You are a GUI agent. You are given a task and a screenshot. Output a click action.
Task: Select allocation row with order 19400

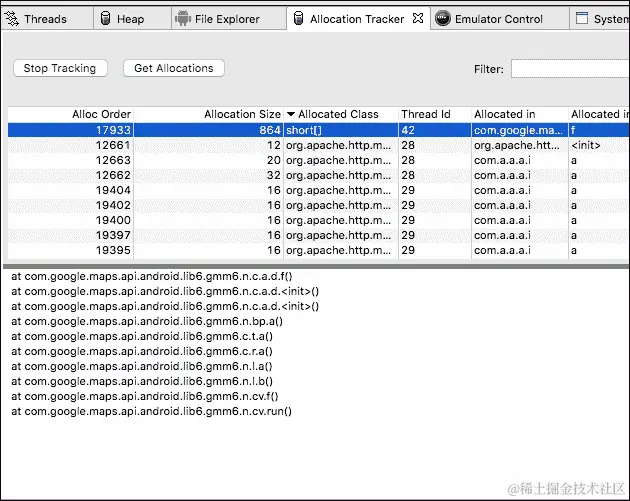319,220
